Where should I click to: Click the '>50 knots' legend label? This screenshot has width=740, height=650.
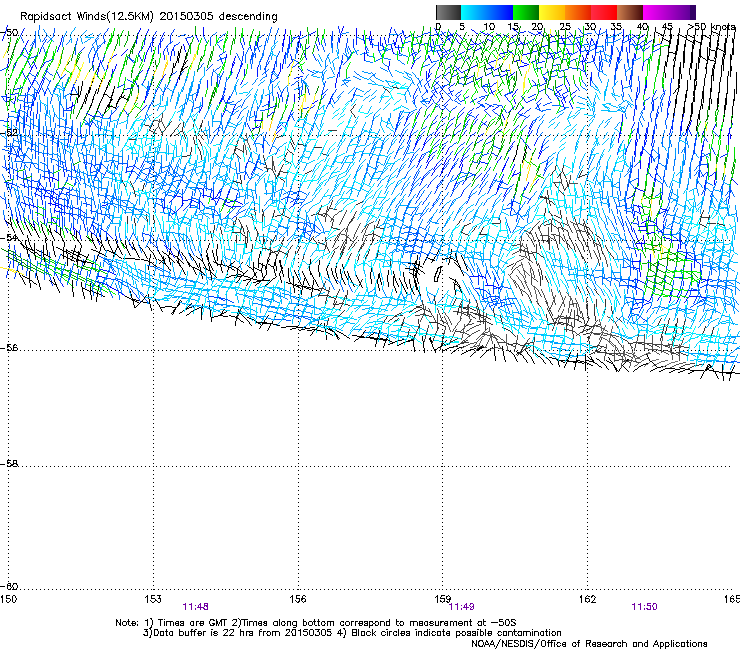tap(711, 27)
